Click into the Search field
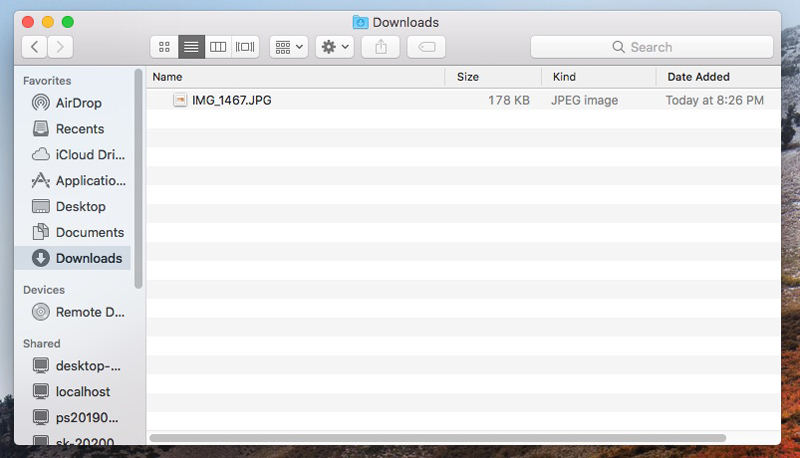 [x=652, y=47]
